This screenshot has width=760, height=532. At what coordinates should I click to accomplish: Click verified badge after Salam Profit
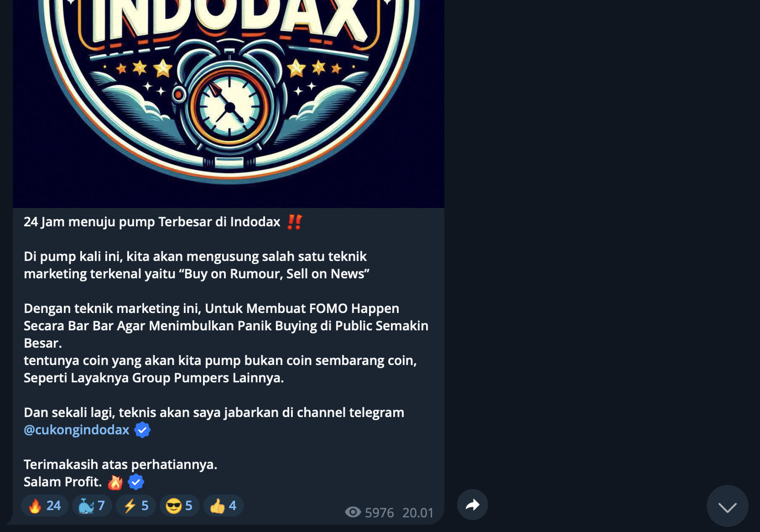[x=136, y=482]
